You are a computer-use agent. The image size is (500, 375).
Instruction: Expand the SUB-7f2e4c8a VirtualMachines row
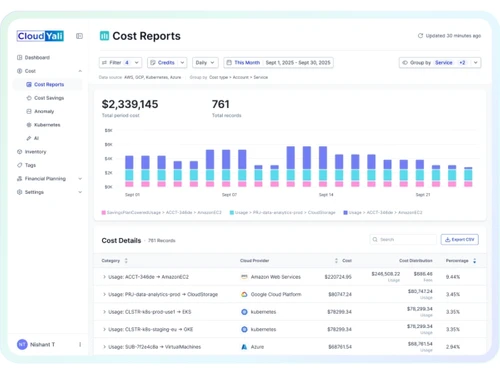tap(104, 347)
